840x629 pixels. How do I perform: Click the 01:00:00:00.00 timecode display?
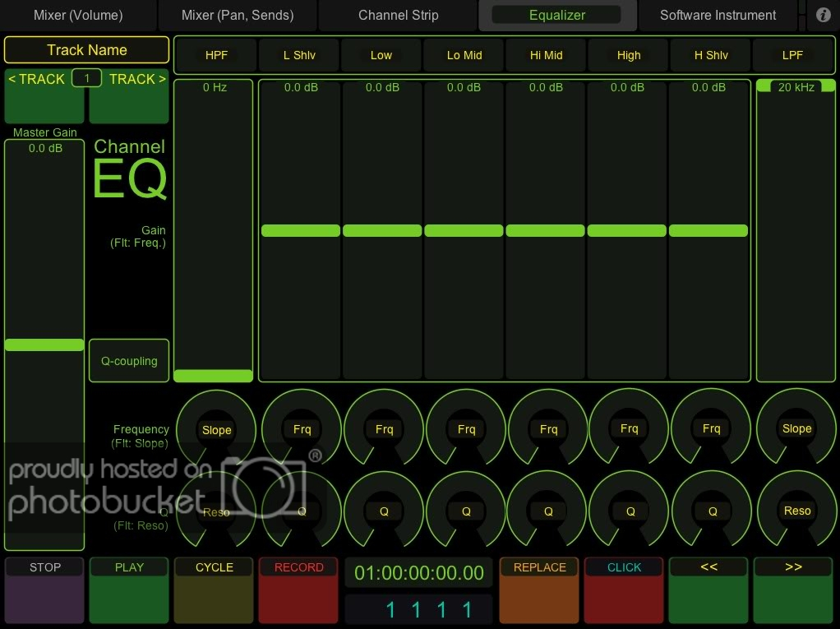pyautogui.click(x=419, y=572)
